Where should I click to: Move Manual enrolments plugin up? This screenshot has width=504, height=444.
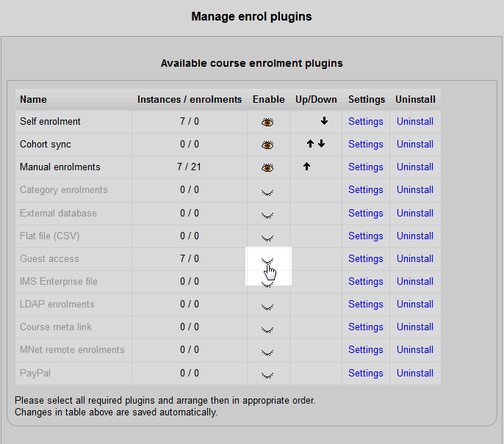tap(306, 167)
